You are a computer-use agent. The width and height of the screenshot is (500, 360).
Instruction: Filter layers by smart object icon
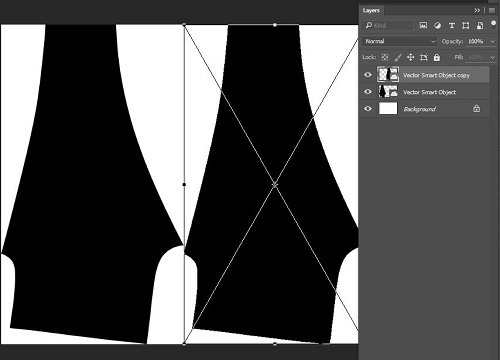click(x=480, y=25)
